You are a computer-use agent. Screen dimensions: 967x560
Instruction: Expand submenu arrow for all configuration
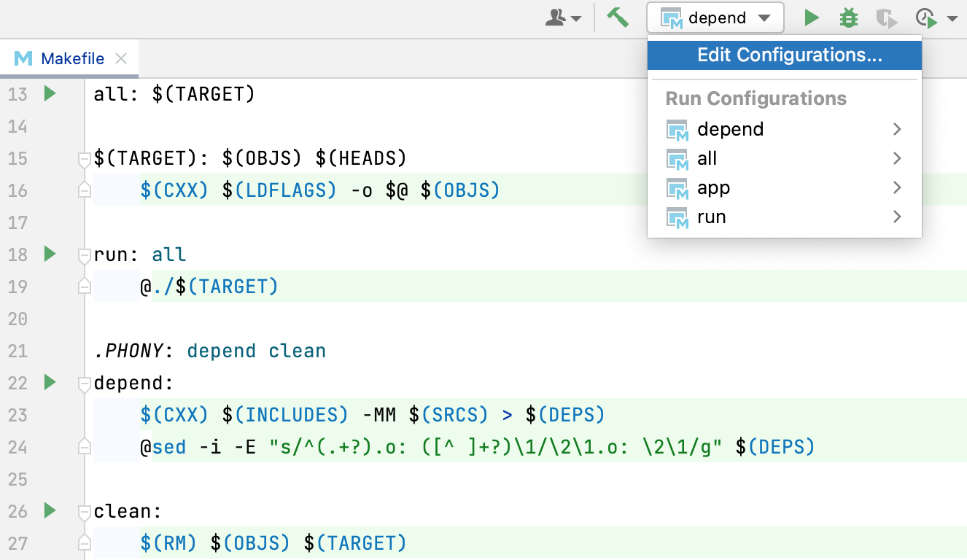pyautogui.click(x=897, y=158)
